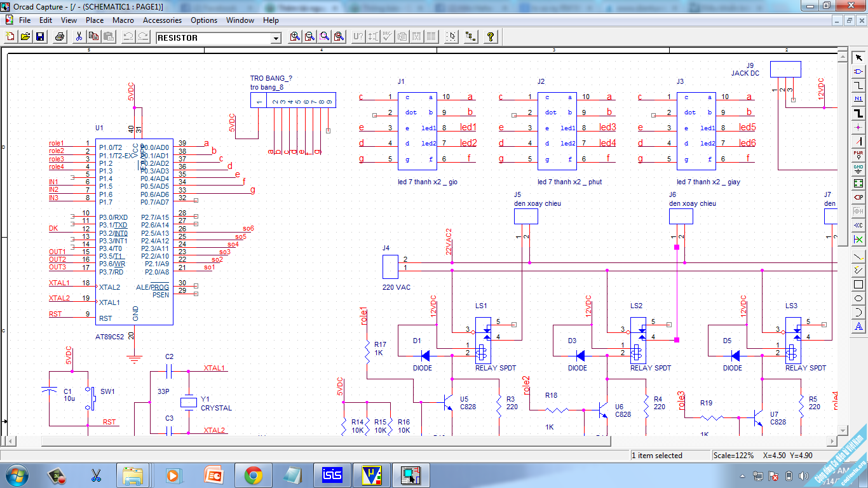Choose the Select arrow tool in palette
Screen dimensions: 868x488
858,58
